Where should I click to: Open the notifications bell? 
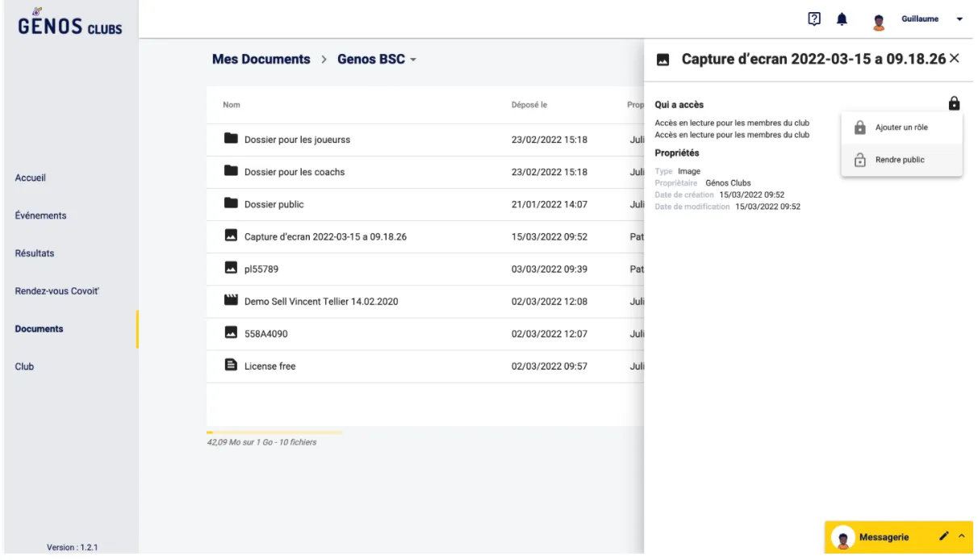click(842, 19)
